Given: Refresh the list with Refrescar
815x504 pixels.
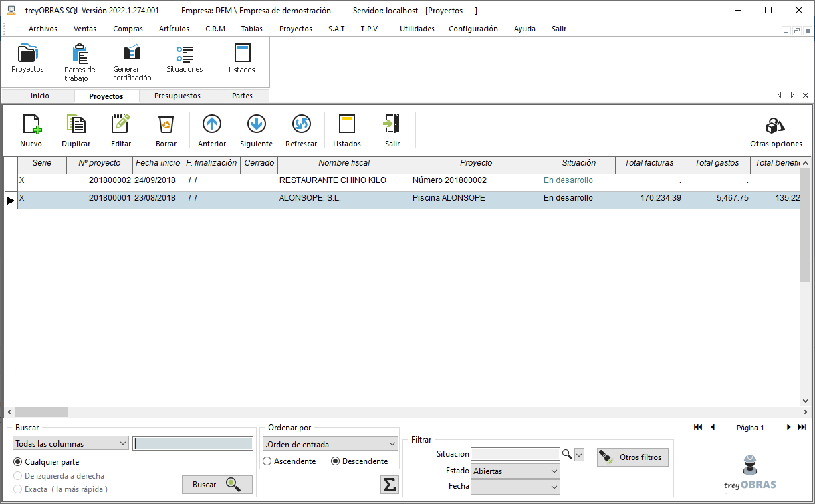Looking at the screenshot, I should click(302, 130).
